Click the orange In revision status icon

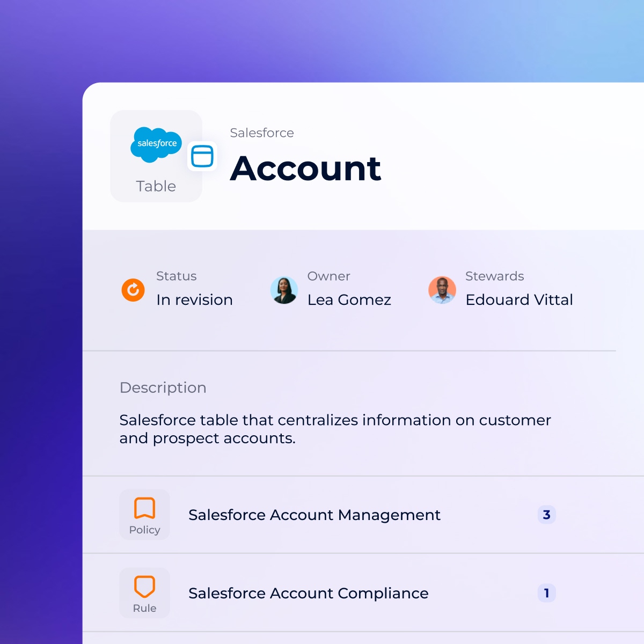tap(133, 290)
